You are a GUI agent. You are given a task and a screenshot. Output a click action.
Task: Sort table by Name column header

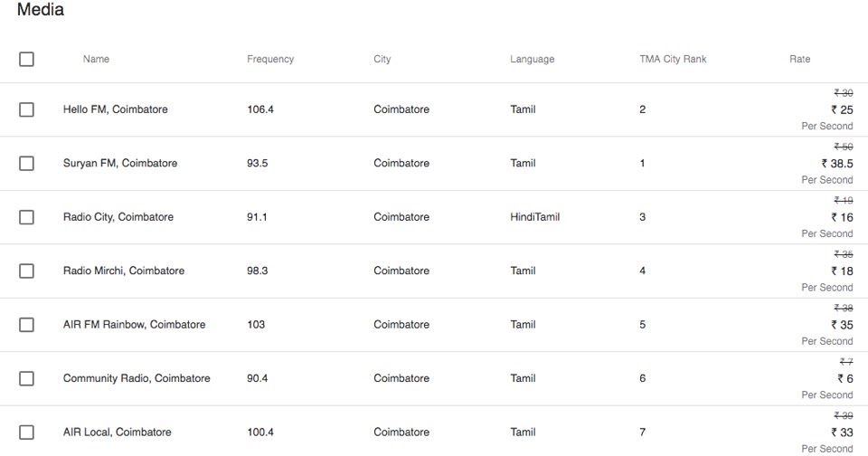tap(96, 59)
